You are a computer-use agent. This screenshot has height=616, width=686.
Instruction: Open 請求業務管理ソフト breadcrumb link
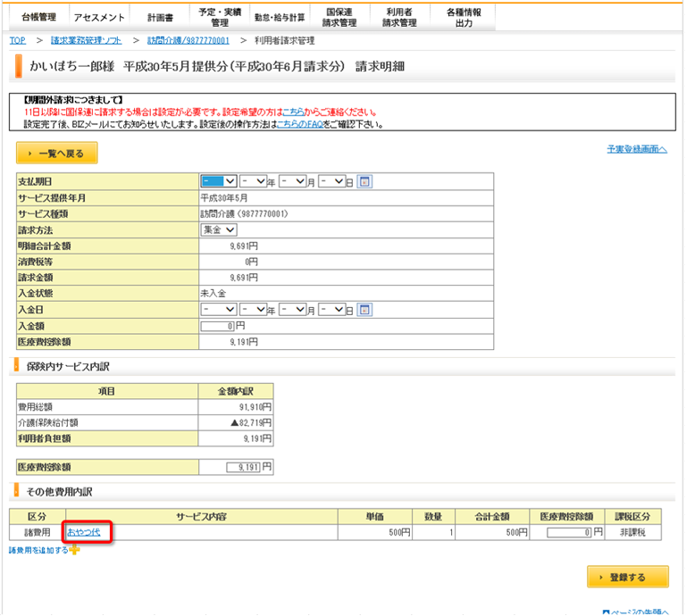(86, 41)
